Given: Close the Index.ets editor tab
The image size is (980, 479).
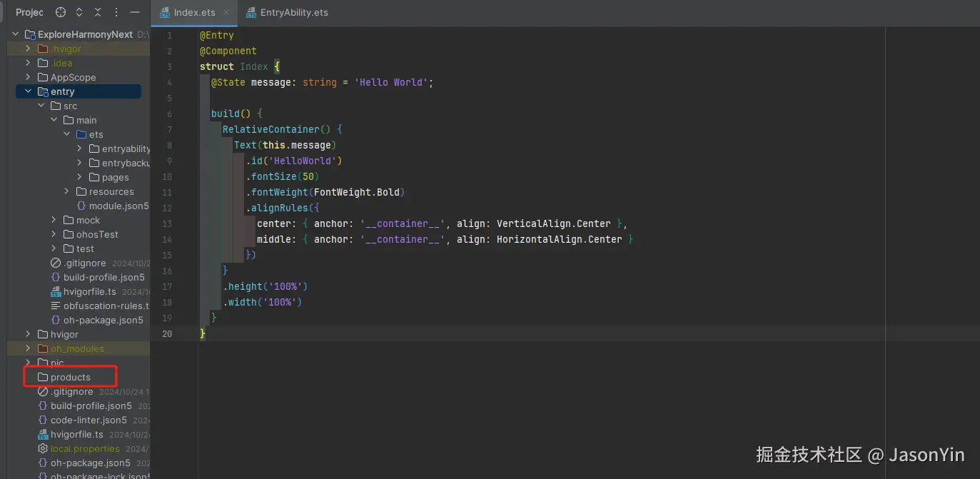Looking at the screenshot, I should [x=226, y=13].
